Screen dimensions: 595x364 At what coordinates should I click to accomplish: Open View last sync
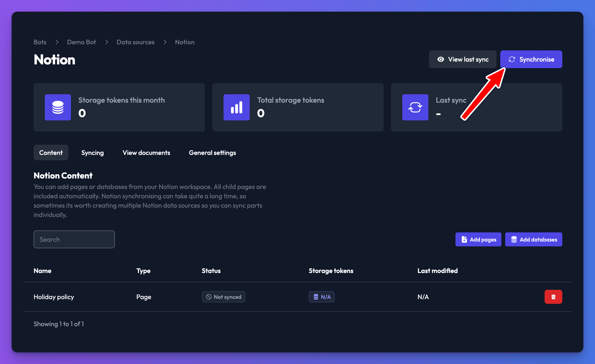coord(462,59)
